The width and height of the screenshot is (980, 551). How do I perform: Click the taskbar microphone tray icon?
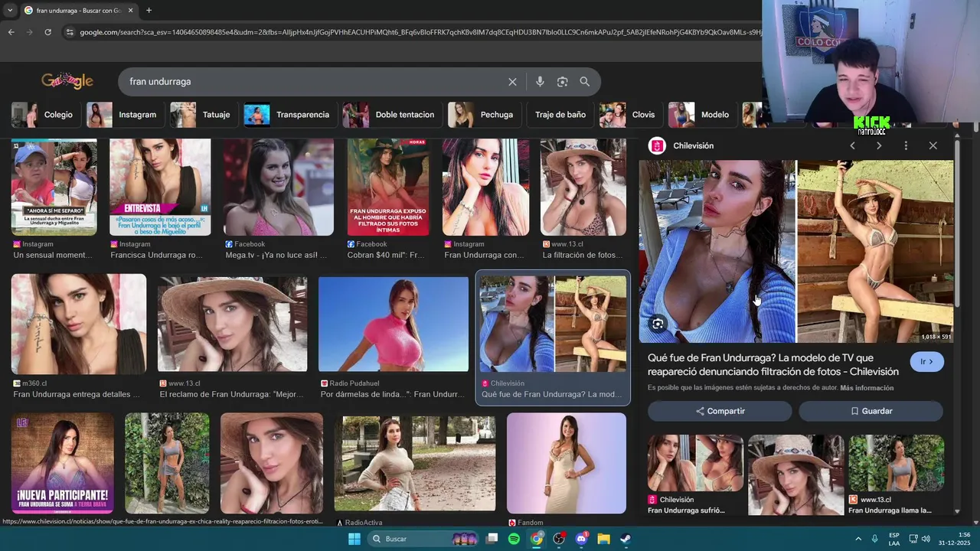tap(874, 539)
